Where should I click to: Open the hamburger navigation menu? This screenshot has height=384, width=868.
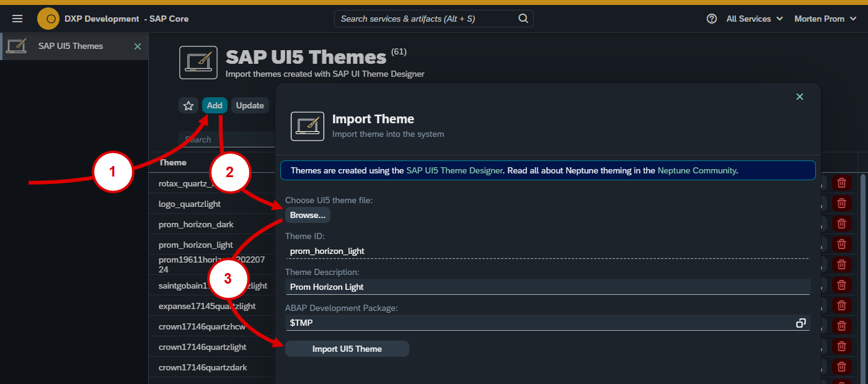pos(17,19)
